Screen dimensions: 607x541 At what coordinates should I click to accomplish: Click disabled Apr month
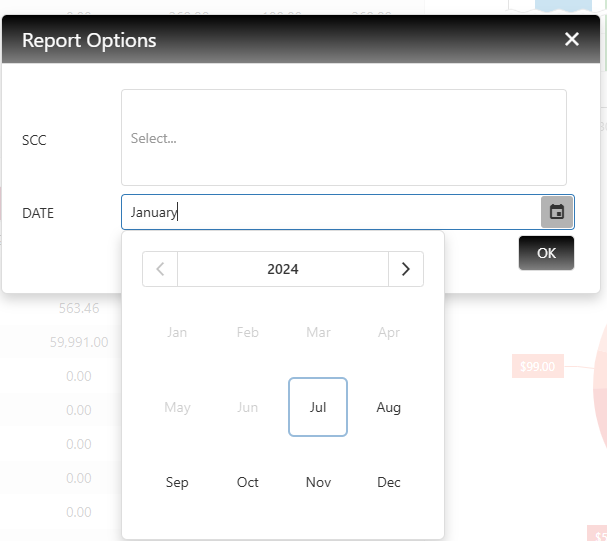point(389,332)
